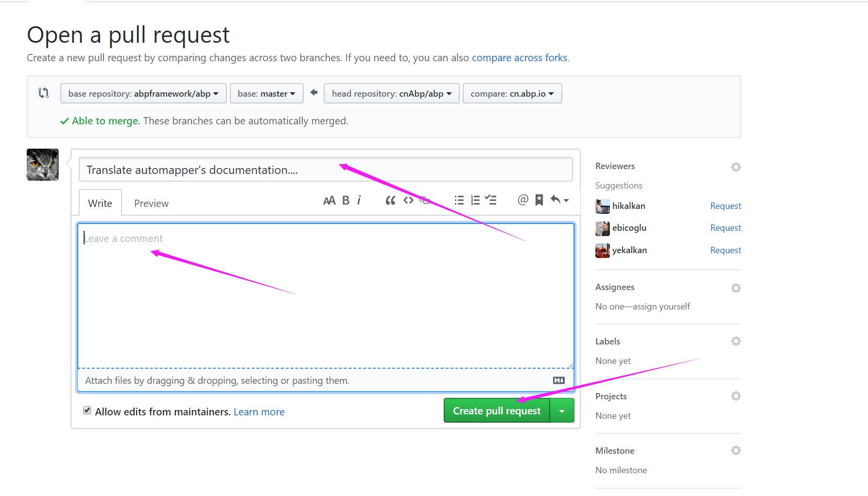Open the base: master branch dropdown
The image size is (868, 496).
click(266, 93)
